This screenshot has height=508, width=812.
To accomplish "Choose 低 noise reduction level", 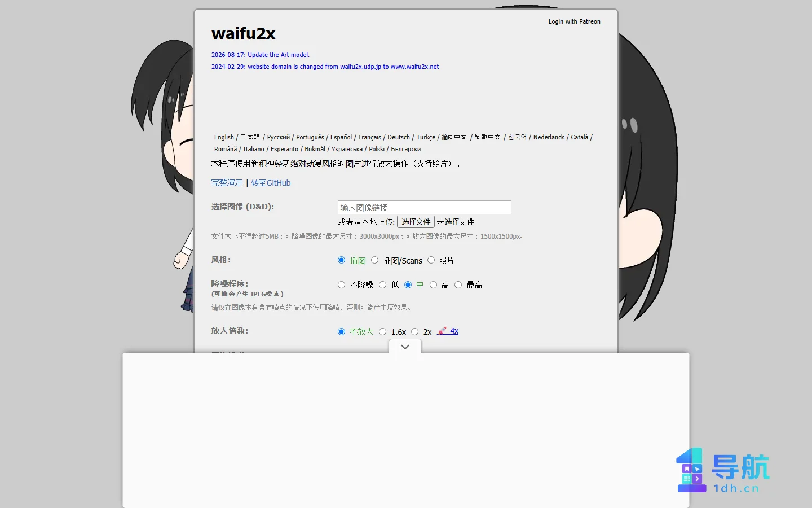I will point(382,285).
